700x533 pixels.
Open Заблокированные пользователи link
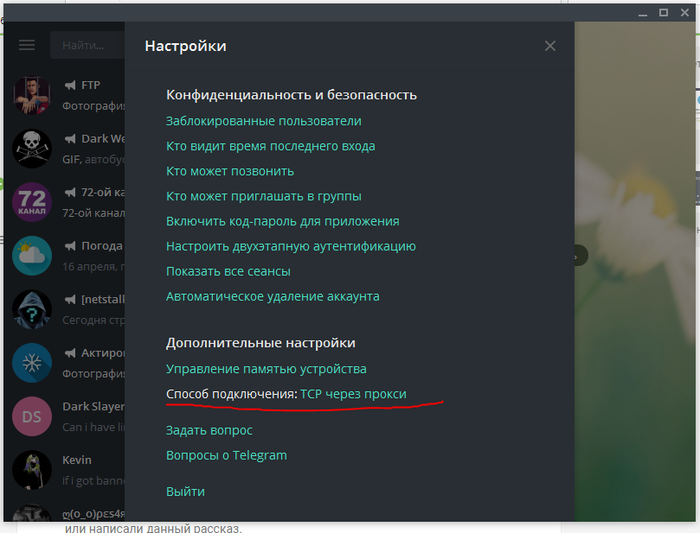coord(264,121)
